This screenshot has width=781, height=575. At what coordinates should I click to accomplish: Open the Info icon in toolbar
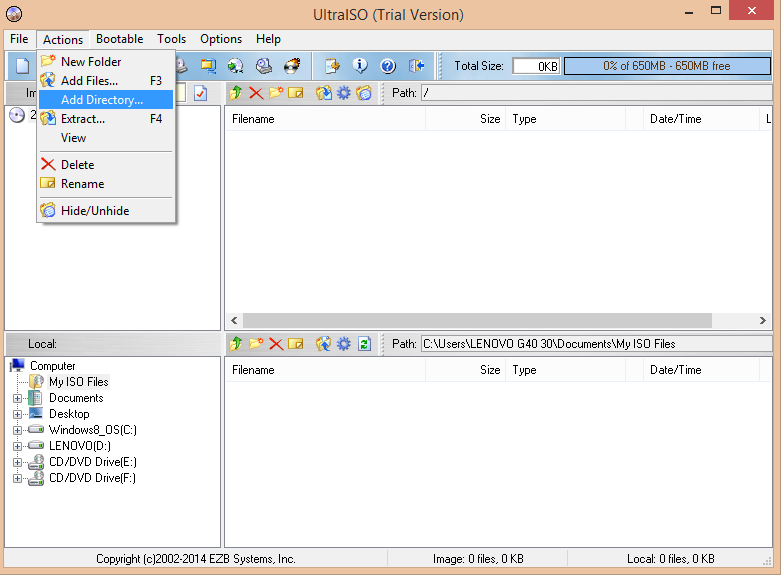coord(360,66)
